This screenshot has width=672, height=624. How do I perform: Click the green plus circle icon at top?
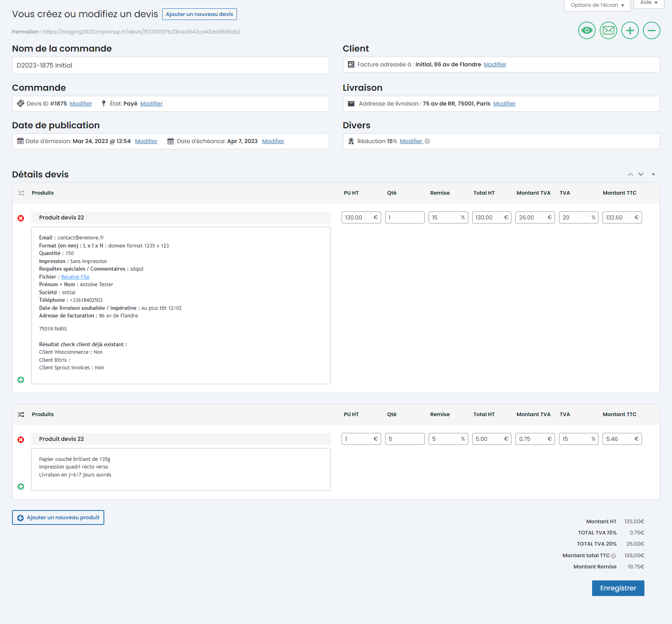(630, 30)
